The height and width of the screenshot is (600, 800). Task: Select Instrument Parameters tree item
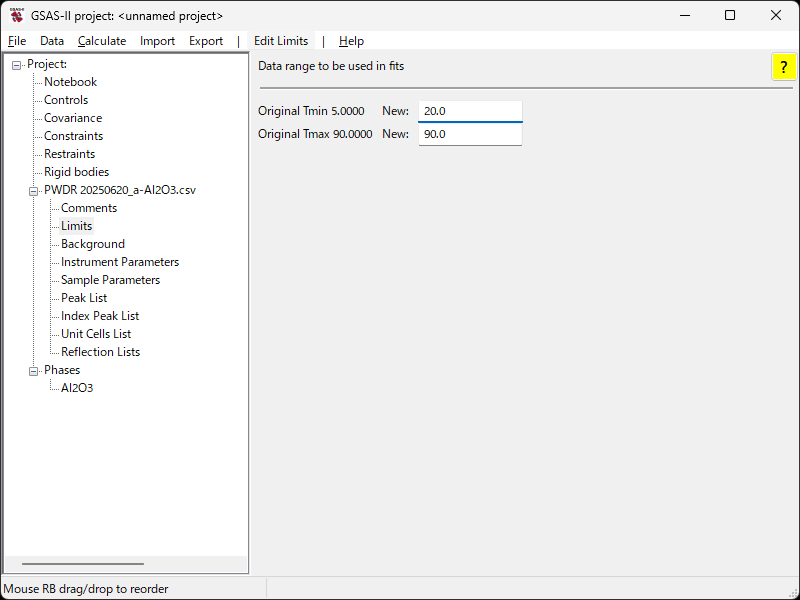pyautogui.click(x=120, y=262)
